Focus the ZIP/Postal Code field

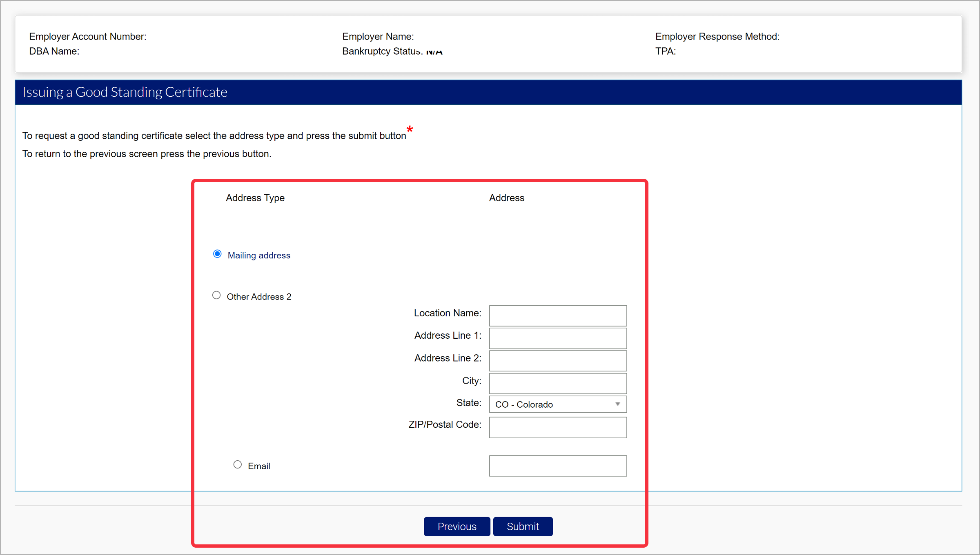coord(558,427)
